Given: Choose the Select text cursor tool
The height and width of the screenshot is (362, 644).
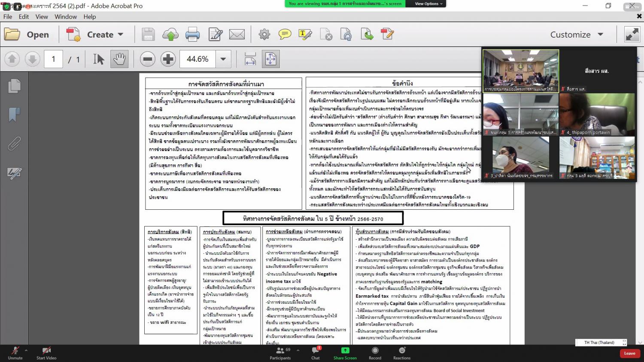Looking at the screenshot, I should click(x=99, y=59).
